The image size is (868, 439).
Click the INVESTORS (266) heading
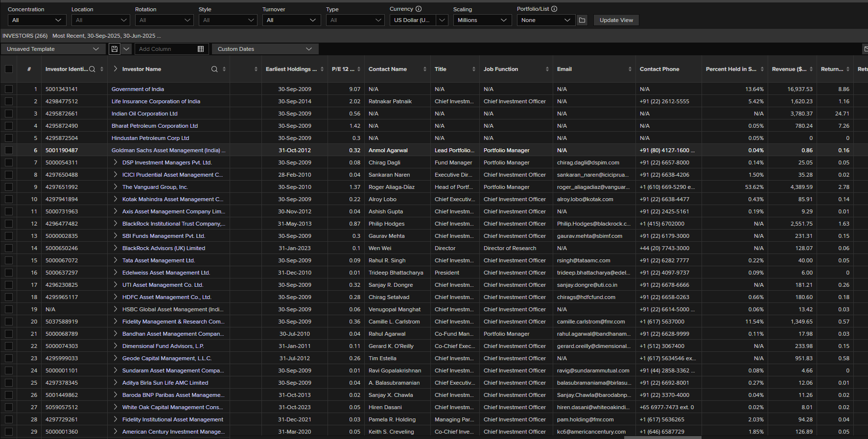point(25,36)
